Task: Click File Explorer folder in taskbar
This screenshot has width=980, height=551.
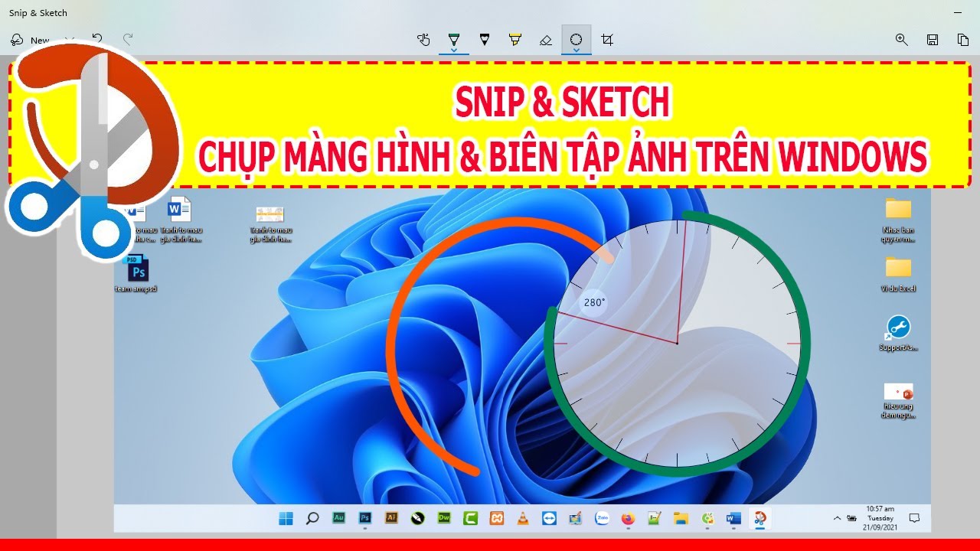Action: pyautogui.click(x=681, y=518)
